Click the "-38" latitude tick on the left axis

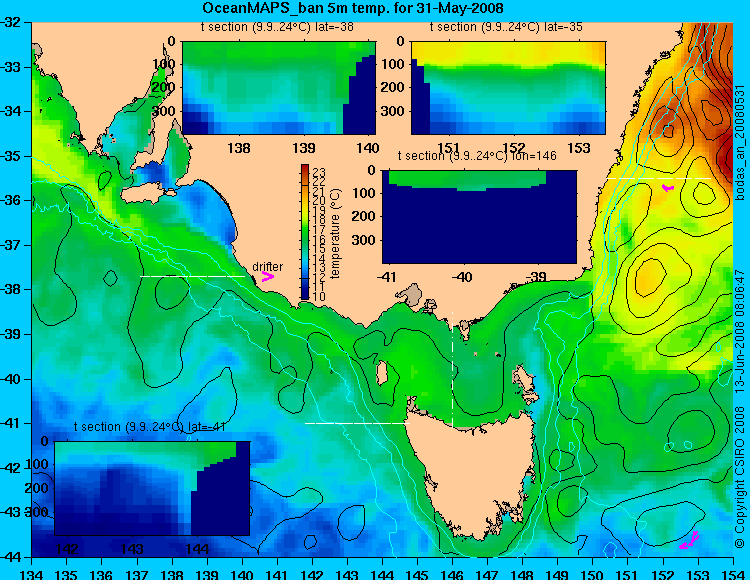point(12,290)
